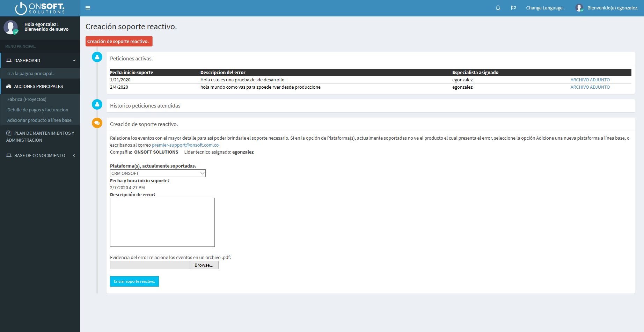The image size is (644, 332).
Task: Click the ONSOFT Solutions logo
Action: tap(40, 8)
